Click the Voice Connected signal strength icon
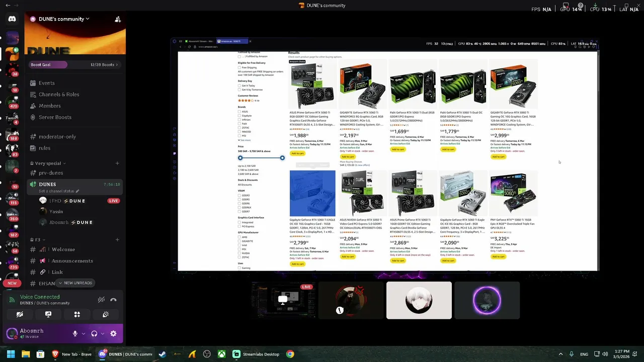Viewport: 644px width, 362px height. [x=12, y=300]
